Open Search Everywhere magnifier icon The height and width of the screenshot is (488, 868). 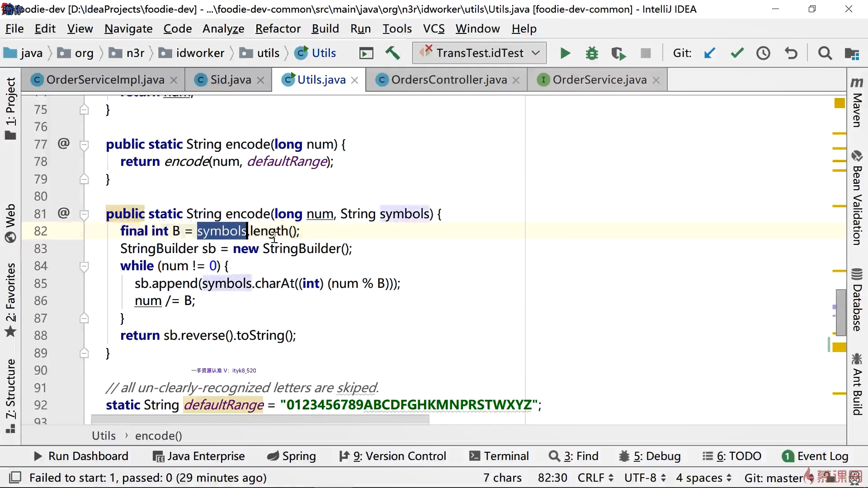[825, 53]
